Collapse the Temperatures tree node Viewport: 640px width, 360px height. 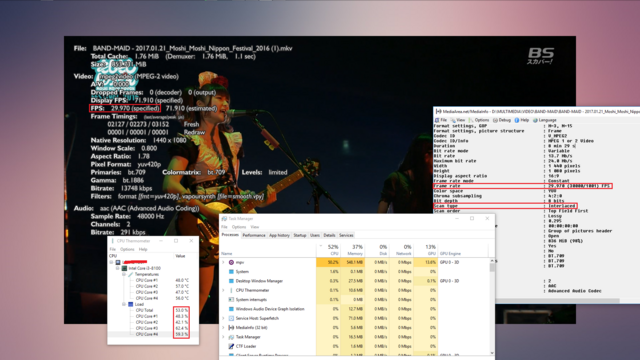(x=124, y=274)
